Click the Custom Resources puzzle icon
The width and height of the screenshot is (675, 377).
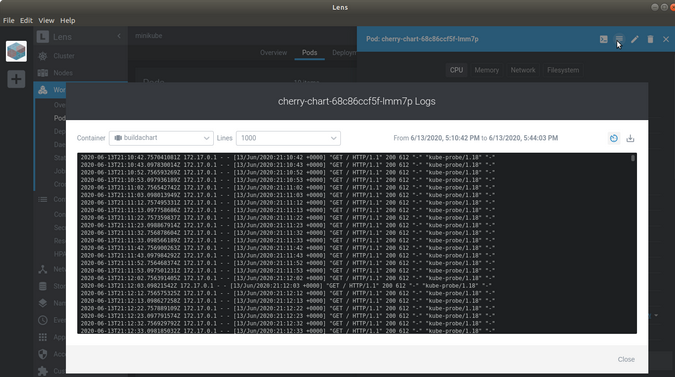(x=43, y=371)
